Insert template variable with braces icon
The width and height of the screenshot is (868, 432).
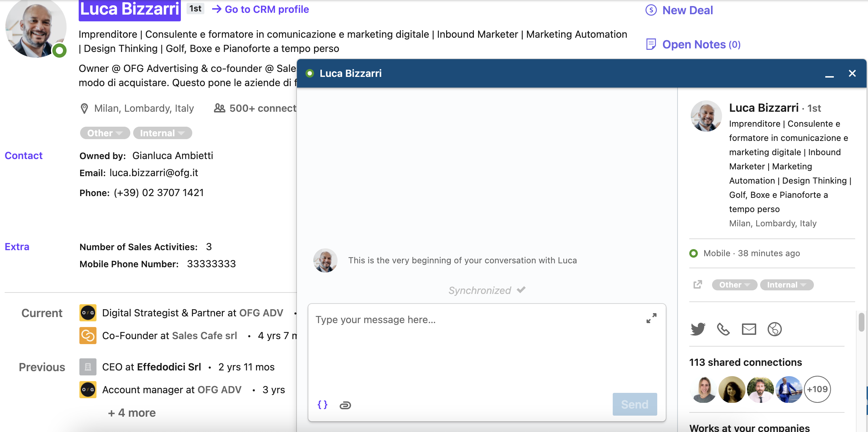323,405
